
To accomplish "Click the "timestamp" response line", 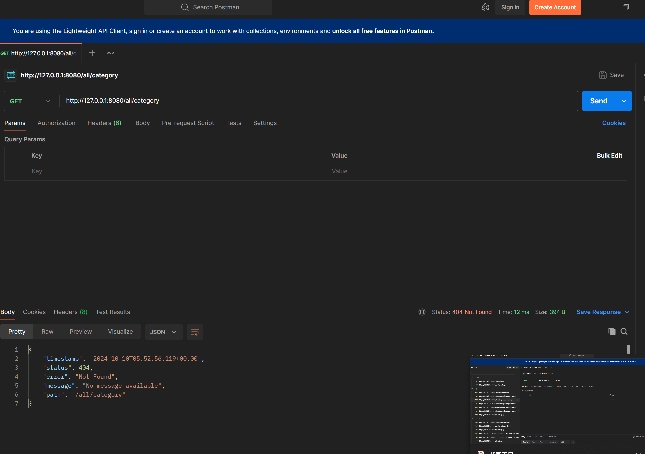I will pos(124,359).
